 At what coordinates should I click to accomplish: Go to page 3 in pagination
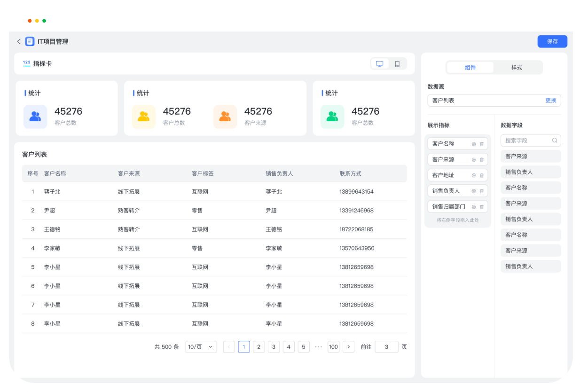point(274,347)
